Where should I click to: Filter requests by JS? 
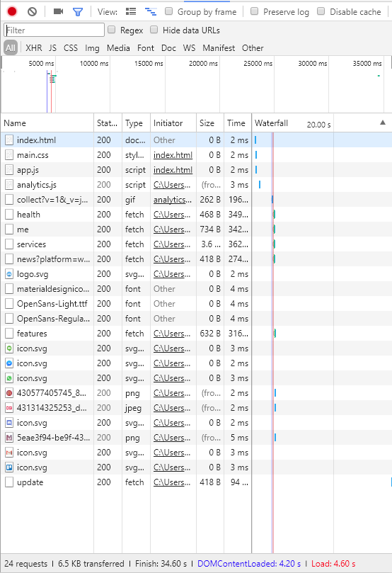click(x=52, y=48)
